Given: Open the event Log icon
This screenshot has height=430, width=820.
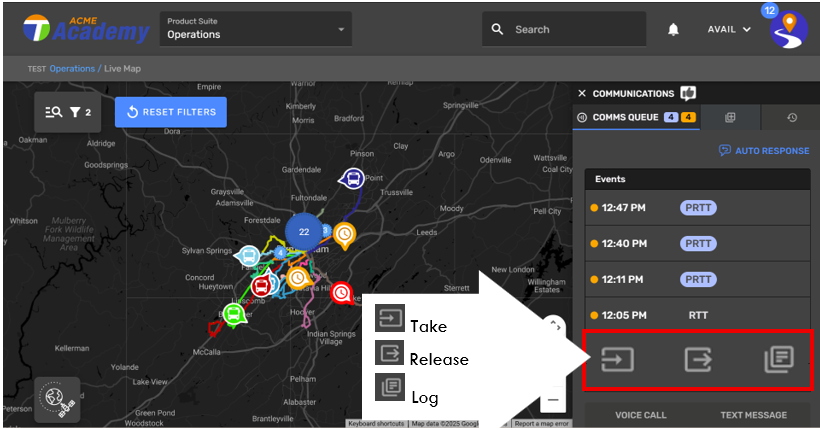Looking at the screenshot, I should [x=778, y=359].
